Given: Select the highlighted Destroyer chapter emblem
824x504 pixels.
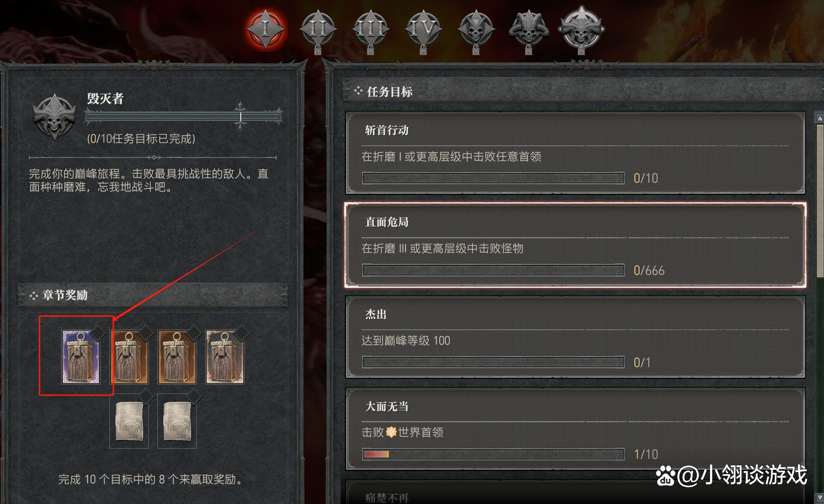Looking at the screenshot, I should (582, 29).
